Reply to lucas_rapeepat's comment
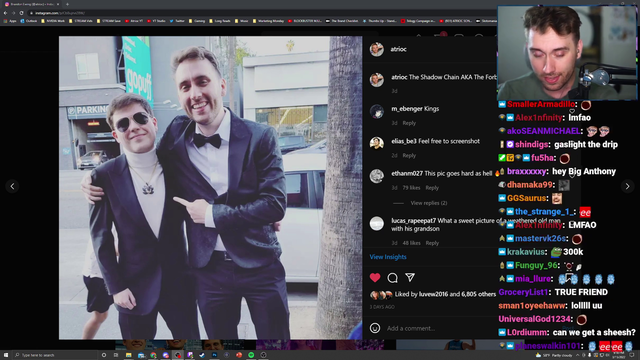 pyautogui.click(x=432, y=243)
